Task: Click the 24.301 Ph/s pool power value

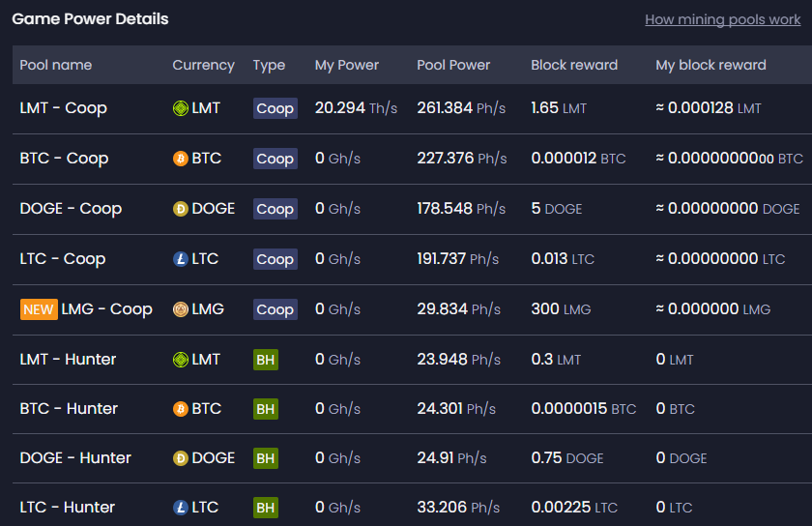Action: click(x=456, y=409)
